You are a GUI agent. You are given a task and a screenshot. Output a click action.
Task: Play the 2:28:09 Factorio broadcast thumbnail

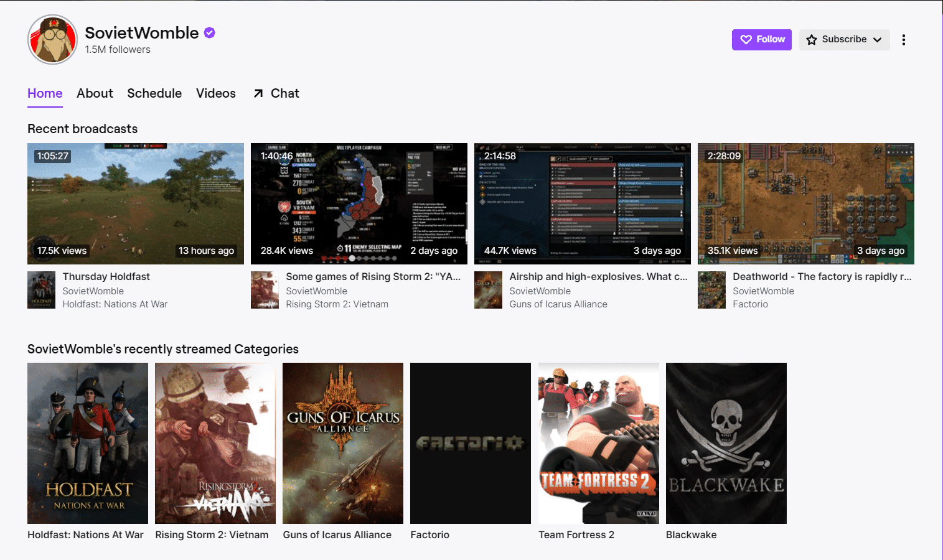coord(806,203)
